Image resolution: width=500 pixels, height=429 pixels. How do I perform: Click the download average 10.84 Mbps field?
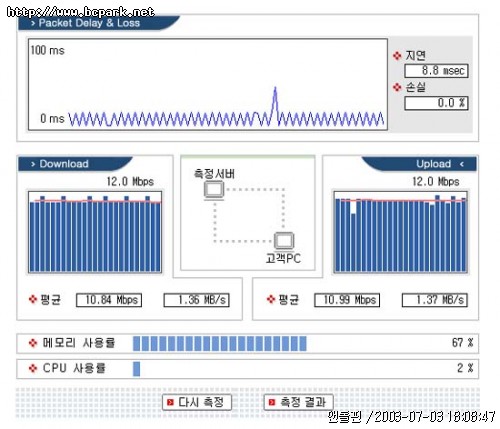pos(109,300)
